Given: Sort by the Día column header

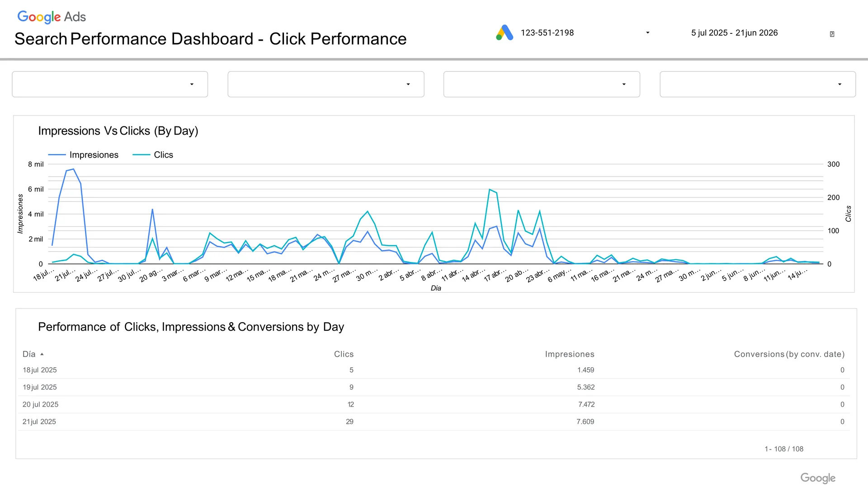Looking at the screenshot, I should click(x=29, y=354).
